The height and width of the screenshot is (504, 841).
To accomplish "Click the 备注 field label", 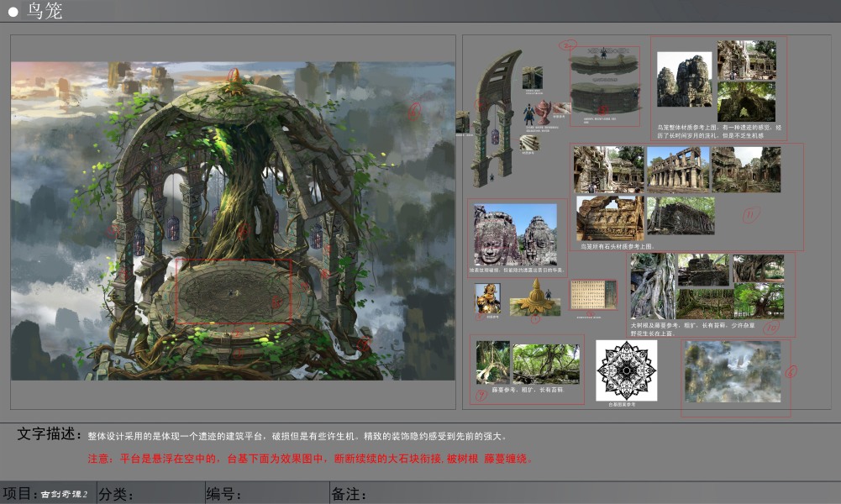I will pos(349,494).
